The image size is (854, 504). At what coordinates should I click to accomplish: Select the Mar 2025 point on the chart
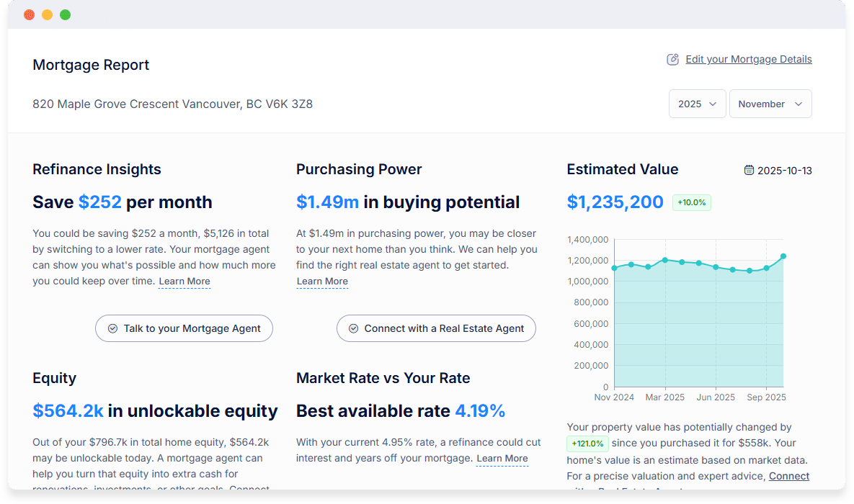pos(665,260)
